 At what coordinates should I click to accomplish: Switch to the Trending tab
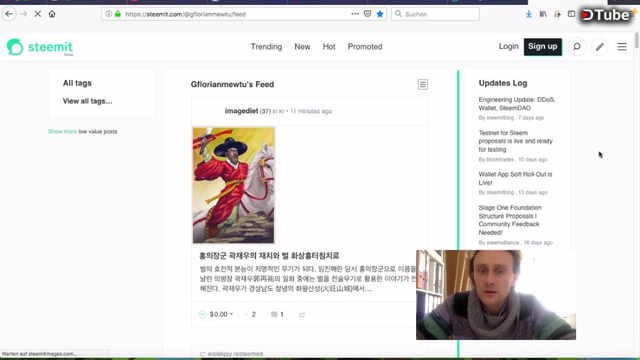266,47
